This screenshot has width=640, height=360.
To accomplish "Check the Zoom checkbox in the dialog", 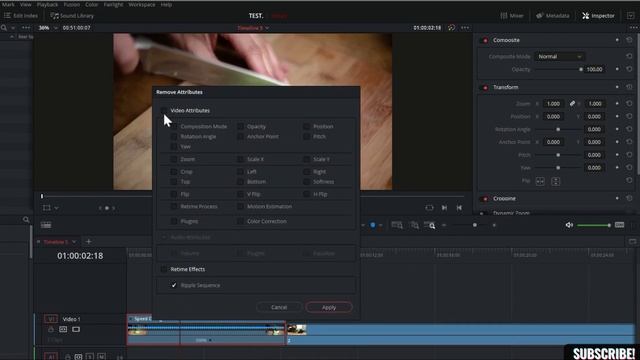I will pyautogui.click(x=174, y=159).
